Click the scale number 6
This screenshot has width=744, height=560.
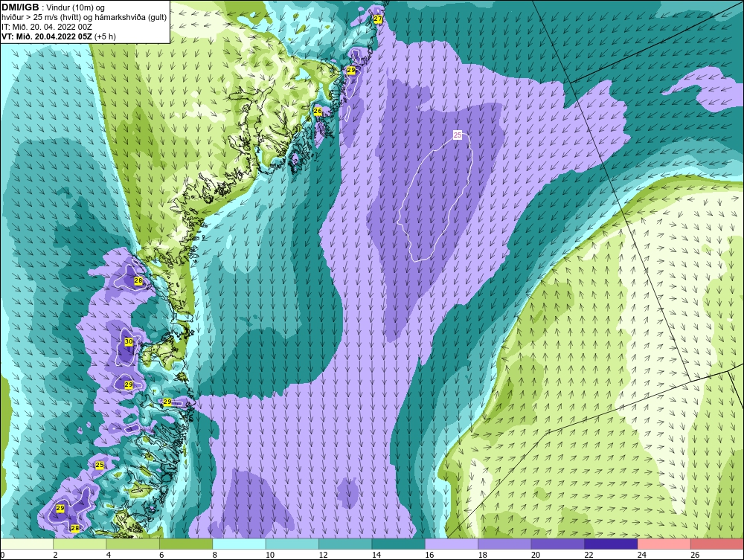point(161,555)
